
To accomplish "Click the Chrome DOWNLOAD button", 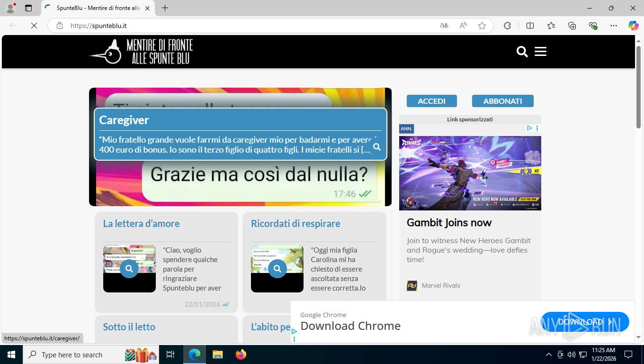I will pos(585,322).
